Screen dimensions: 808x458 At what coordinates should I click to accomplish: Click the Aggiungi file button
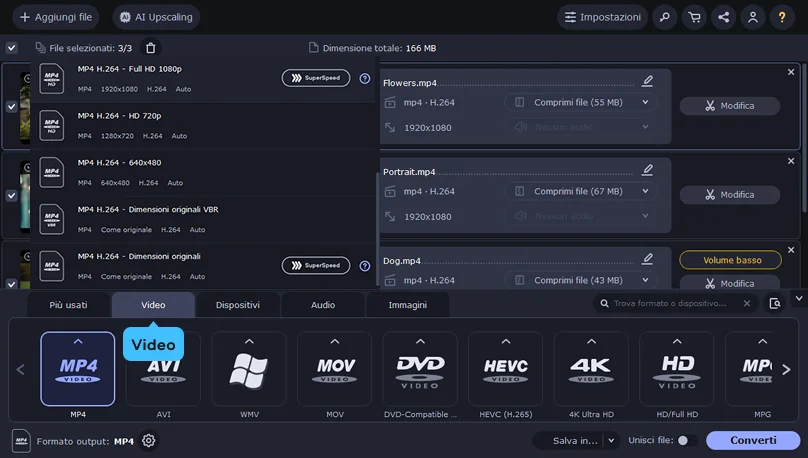[56, 17]
